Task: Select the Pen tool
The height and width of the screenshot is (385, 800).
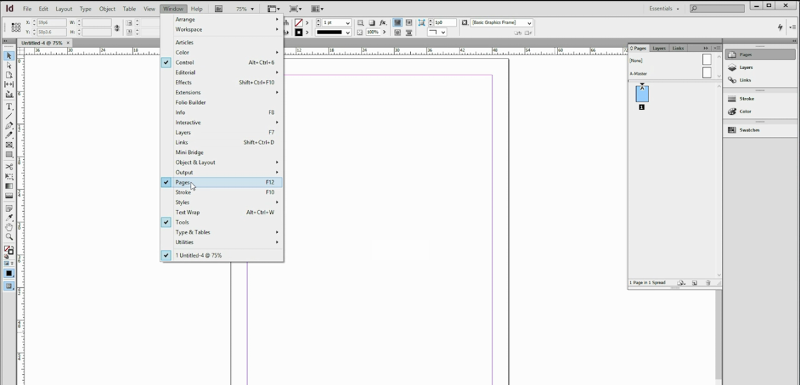Action: [x=9, y=126]
